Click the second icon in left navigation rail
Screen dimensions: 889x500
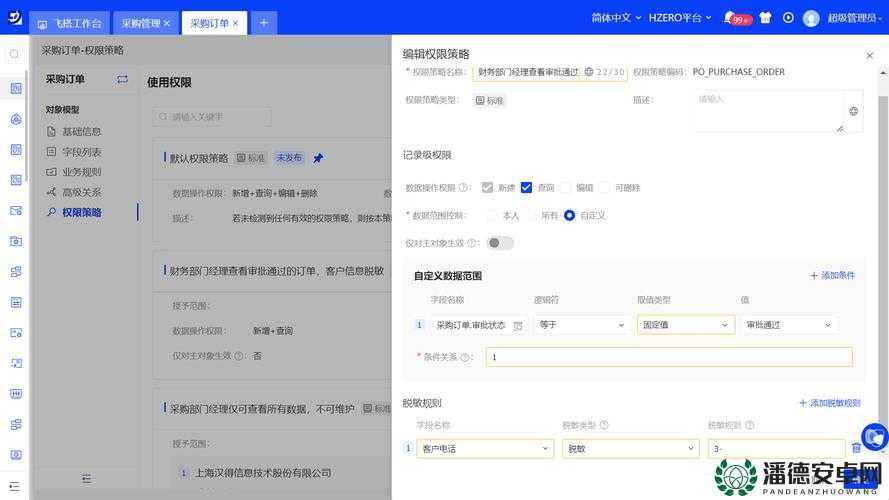(16, 119)
